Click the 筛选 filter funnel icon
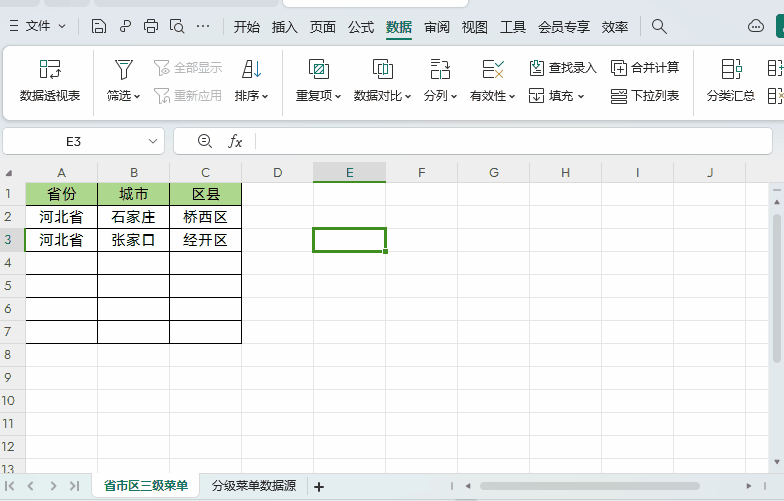This screenshot has height=501, width=784. tap(124, 69)
